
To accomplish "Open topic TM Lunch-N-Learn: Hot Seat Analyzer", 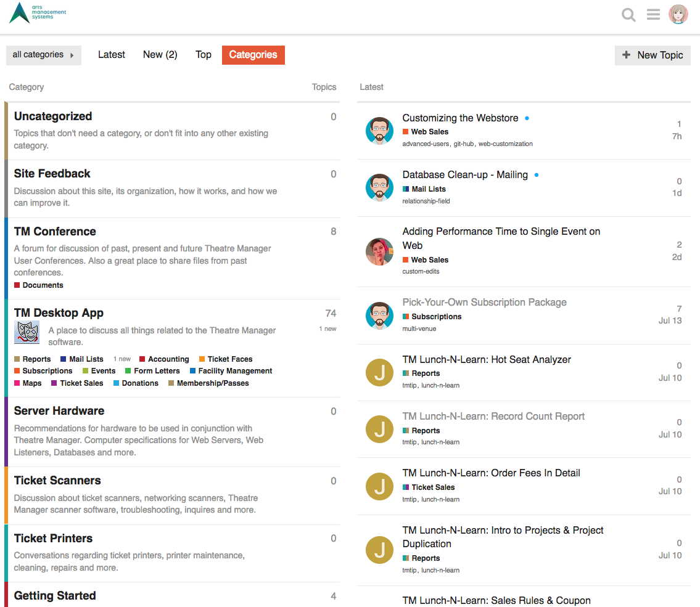I will pos(487,359).
